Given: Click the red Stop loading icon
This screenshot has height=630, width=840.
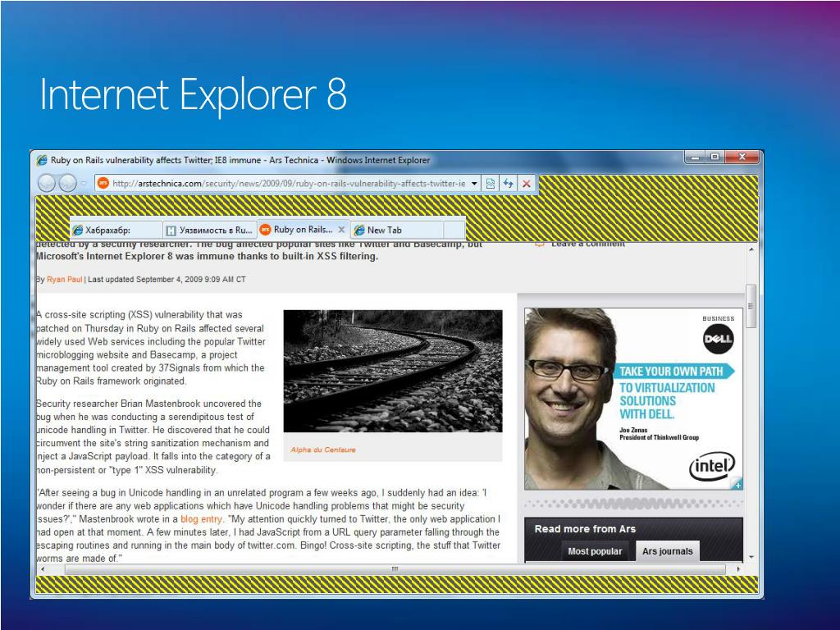Looking at the screenshot, I should (527, 183).
